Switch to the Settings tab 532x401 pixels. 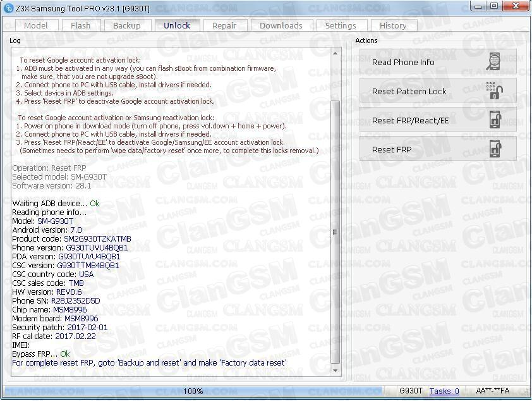pos(341,25)
